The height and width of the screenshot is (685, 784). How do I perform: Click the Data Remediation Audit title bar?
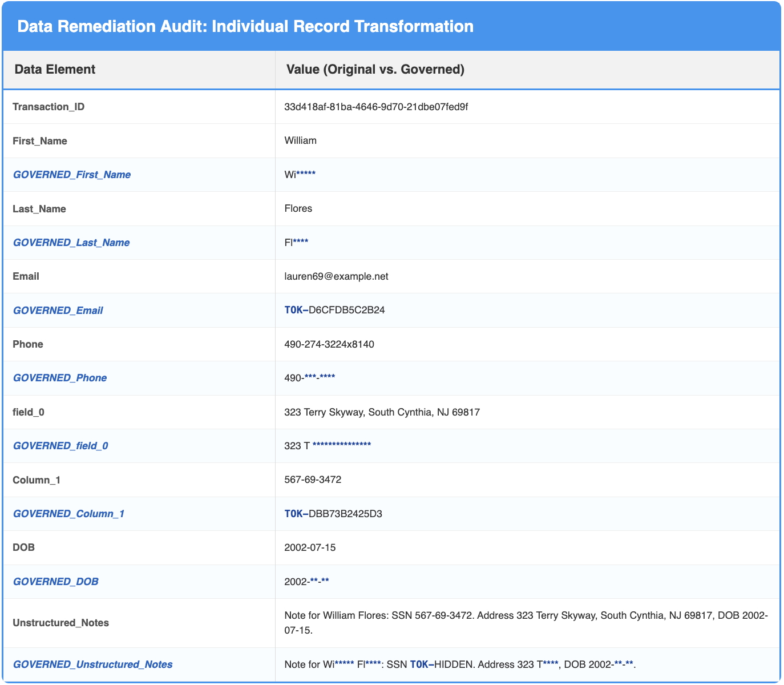click(x=245, y=26)
